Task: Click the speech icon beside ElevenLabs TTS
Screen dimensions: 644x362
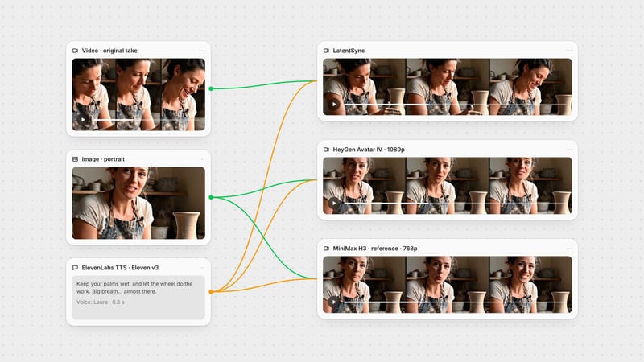Action: pos(75,268)
